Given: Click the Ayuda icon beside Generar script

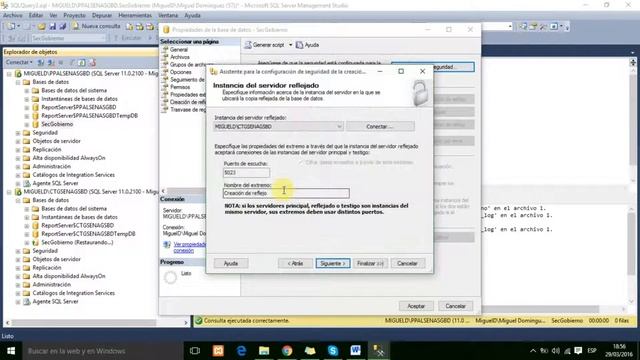Looking at the screenshot, I should [x=300, y=45].
